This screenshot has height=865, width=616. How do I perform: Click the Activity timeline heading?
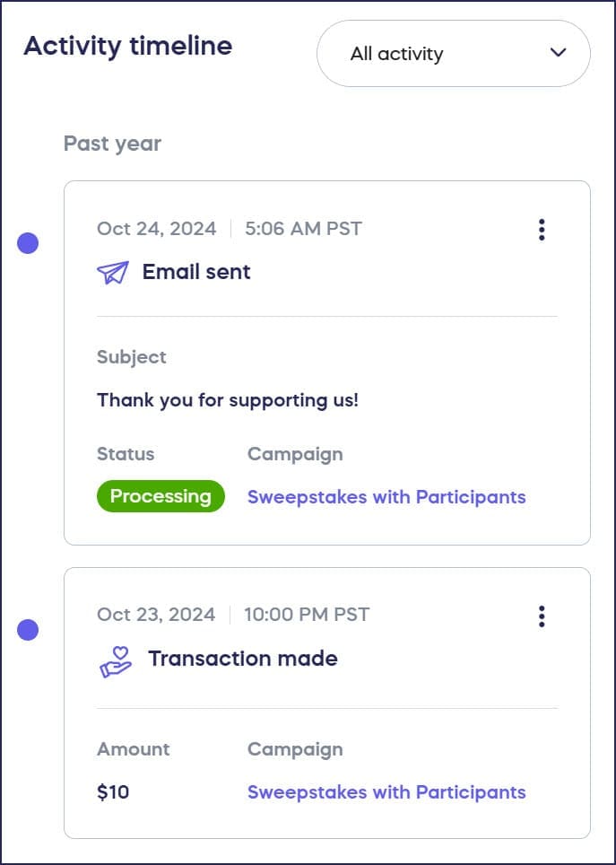pos(128,46)
